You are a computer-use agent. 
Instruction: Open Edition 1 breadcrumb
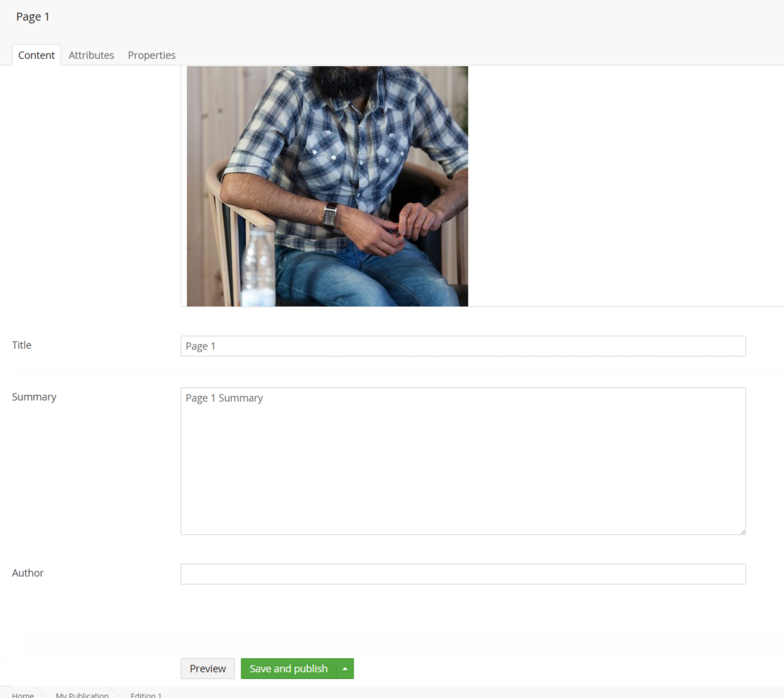tap(146, 694)
